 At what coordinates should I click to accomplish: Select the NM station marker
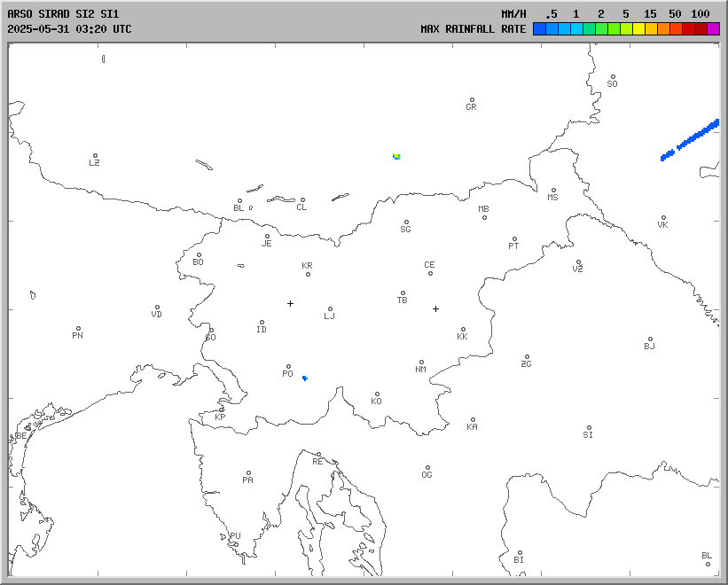point(421,363)
